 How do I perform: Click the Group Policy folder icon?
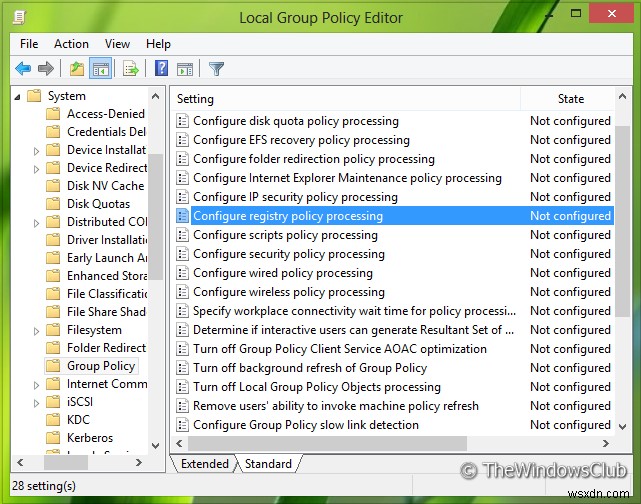(x=53, y=366)
